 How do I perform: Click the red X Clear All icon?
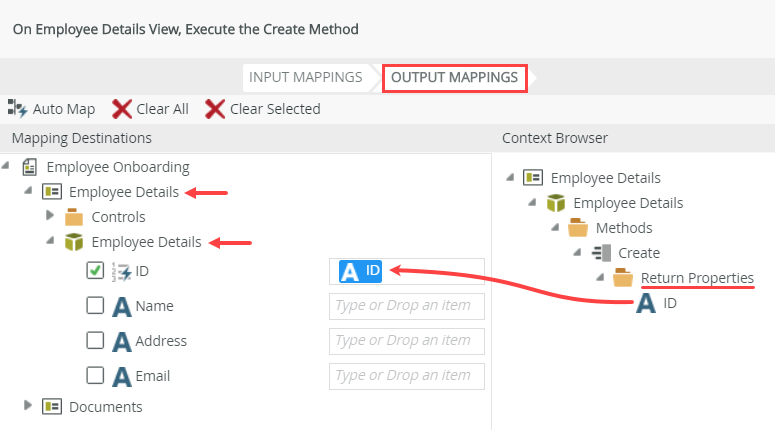pyautogui.click(x=122, y=109)
